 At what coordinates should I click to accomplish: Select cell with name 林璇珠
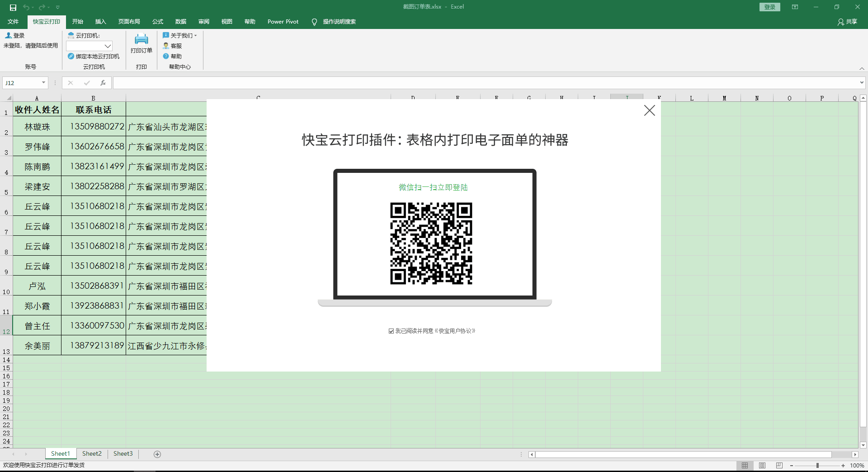[x=37, y=127]
